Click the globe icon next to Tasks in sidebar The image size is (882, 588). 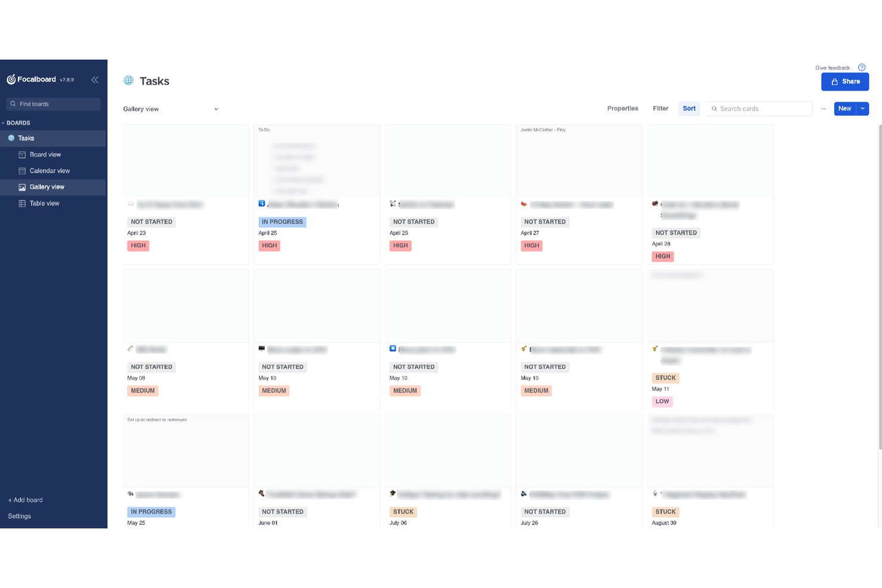[x=11, y=138]
